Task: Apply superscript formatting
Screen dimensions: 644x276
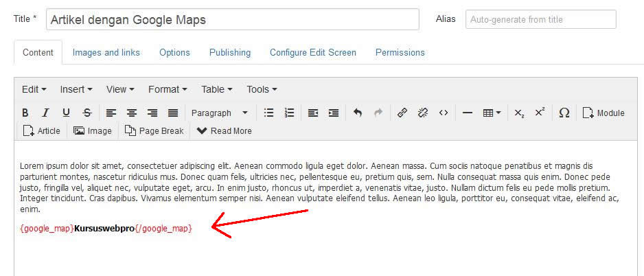Action: click(540, 113)
